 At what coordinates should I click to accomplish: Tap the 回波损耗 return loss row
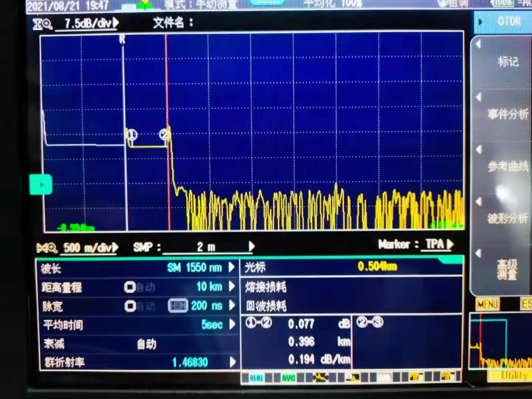tap(352, 306)
